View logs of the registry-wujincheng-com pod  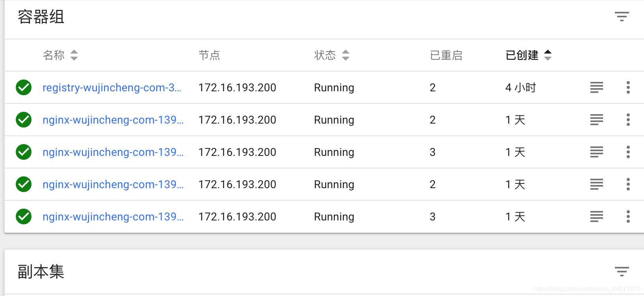tap(597, 87)
